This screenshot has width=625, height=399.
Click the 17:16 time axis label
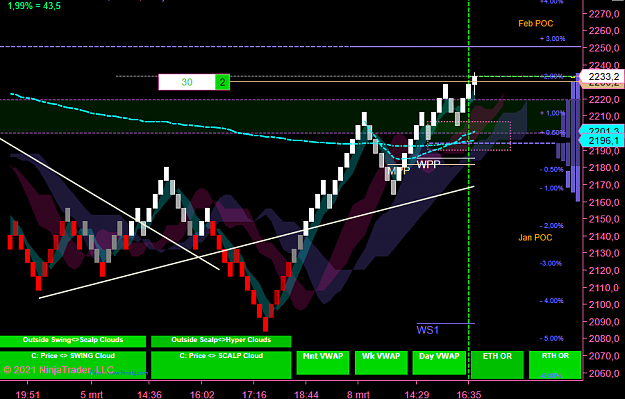[x=254, y=395]
